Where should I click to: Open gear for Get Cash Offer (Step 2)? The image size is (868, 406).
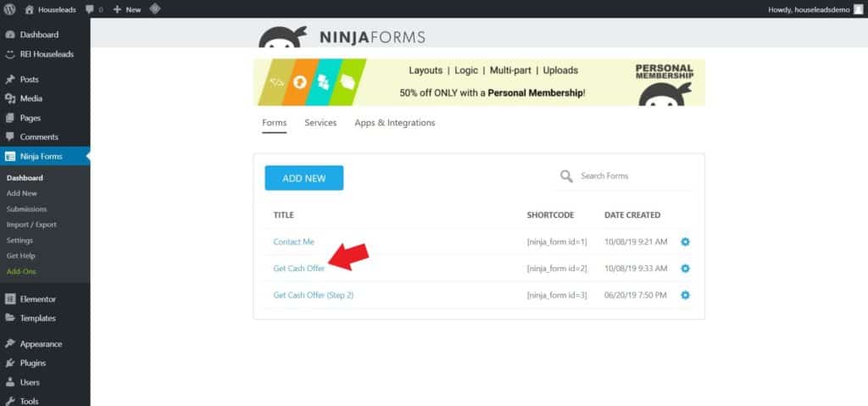pos(685,295)
